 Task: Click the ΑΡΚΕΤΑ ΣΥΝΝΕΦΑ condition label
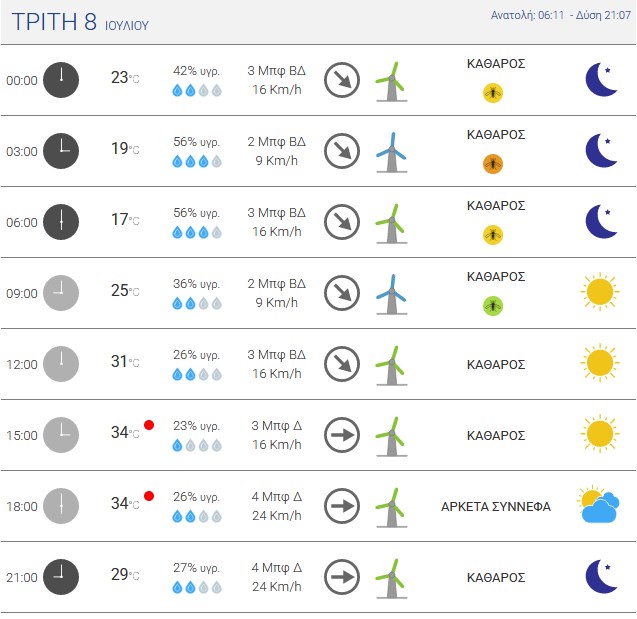(x=496, y=507)
